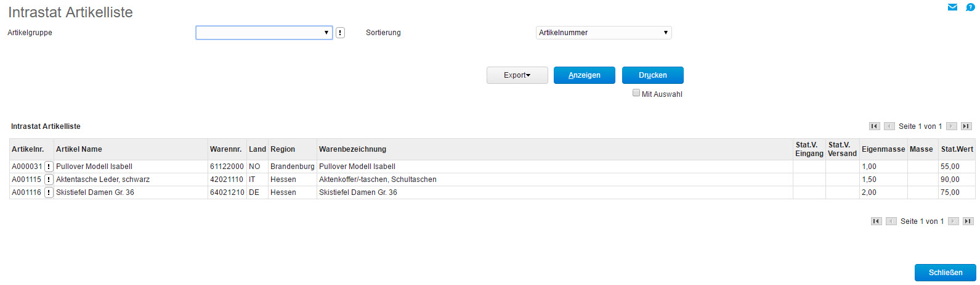The height and width of the screenshot is (285, 980).
Task: Go to last page, top pager
Action: pyautogui.click(x=966, y=126)
